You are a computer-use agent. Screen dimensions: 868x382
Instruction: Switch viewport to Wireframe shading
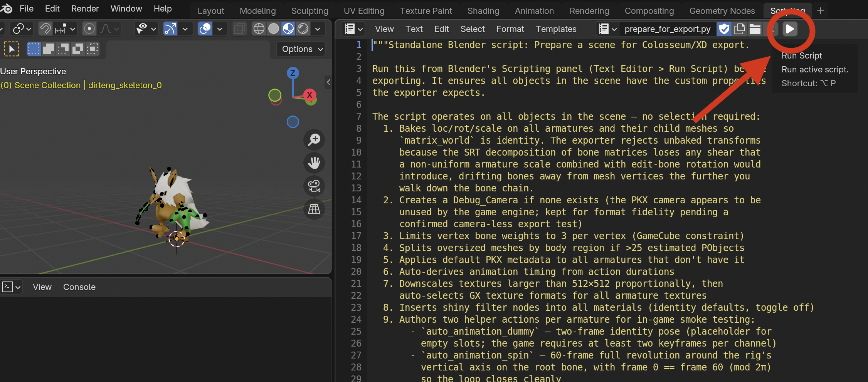(x=259, y=28)
